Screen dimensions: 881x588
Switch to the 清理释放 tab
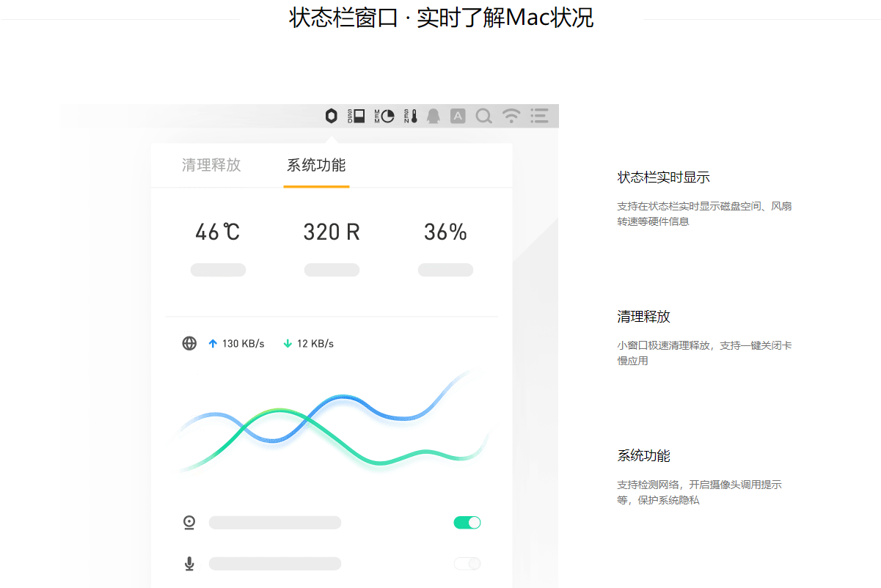point(211,165)
